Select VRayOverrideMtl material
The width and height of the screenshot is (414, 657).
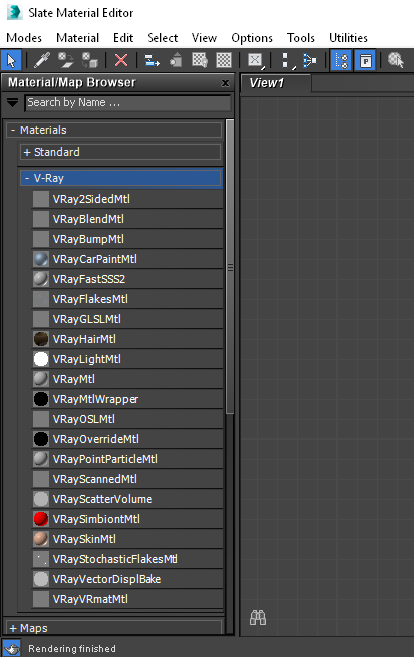coord(127,439)
